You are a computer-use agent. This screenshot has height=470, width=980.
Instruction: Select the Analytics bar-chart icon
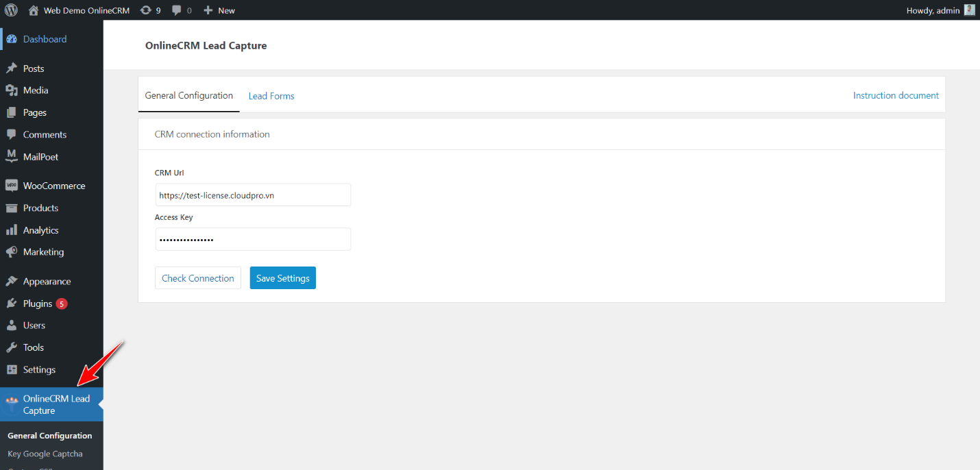pyautogui.click(x=12, y=230)
